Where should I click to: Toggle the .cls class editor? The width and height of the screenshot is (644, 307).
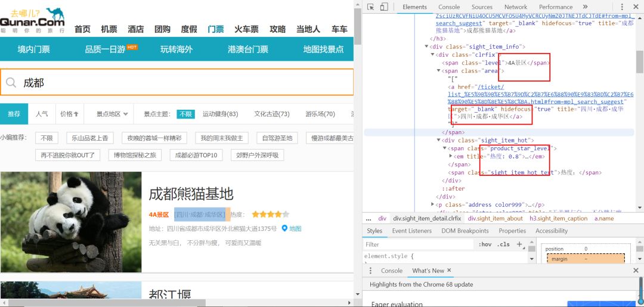pyautogui.click(x=503, y=244)
